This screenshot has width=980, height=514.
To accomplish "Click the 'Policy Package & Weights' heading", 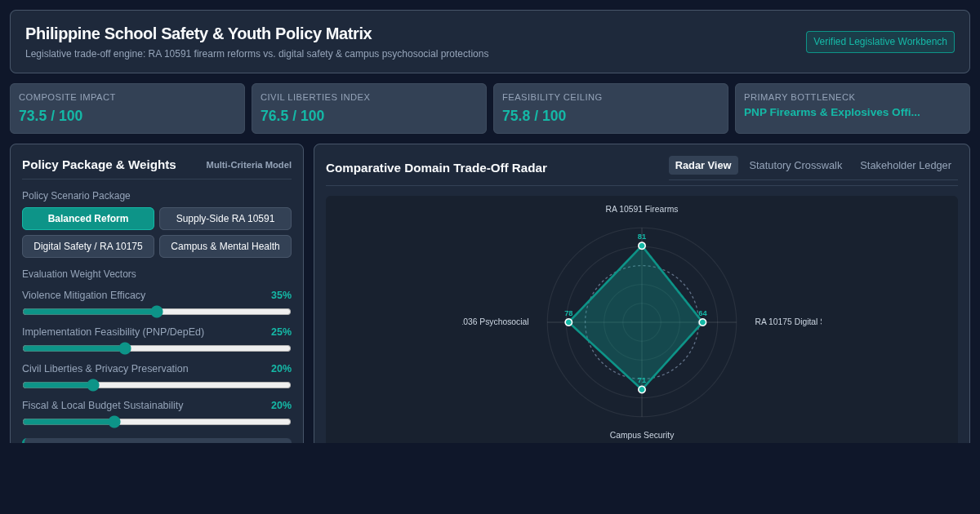I will click(x=99, y=165).
